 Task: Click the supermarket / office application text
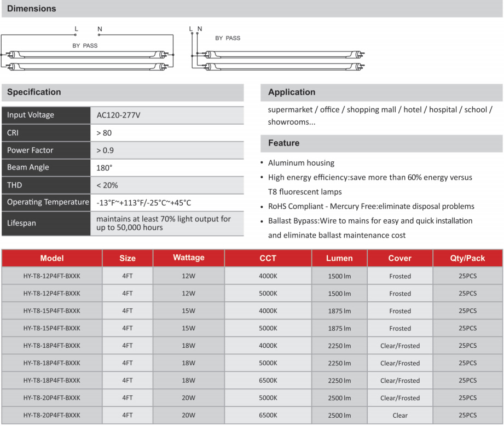tap(380, 109)
